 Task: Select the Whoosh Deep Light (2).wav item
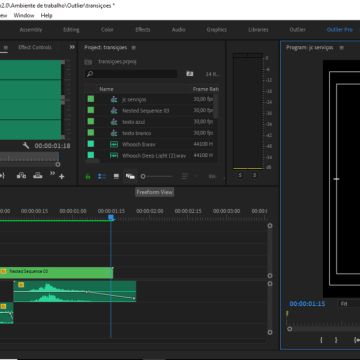(x=154, y=156)
